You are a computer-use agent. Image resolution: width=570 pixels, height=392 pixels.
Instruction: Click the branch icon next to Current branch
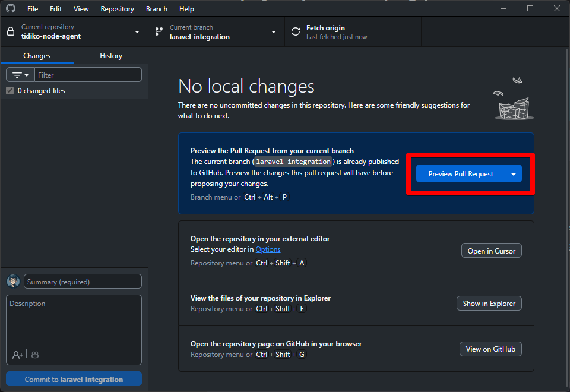coord(159,30)
